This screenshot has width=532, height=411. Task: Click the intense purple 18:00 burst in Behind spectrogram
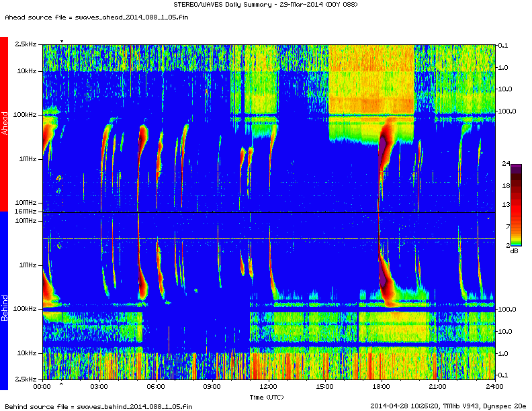click(383, 277)
